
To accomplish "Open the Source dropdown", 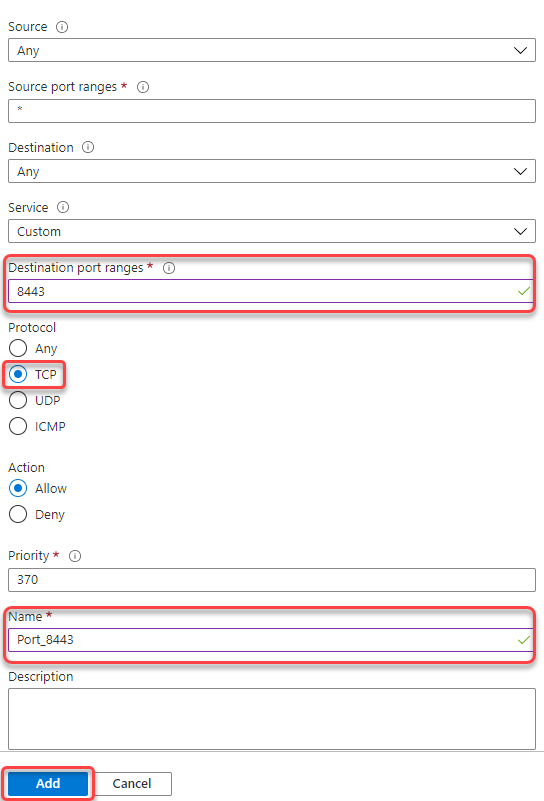I will point(272,50).
